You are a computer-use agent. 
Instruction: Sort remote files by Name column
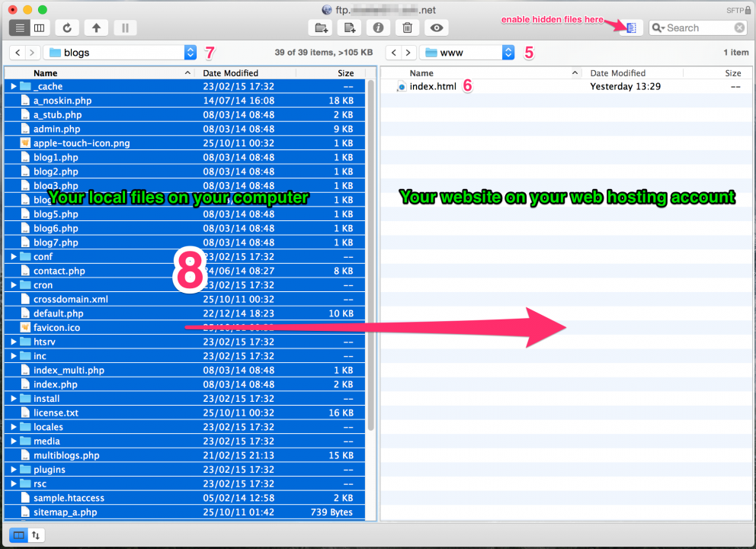(482, 73)
